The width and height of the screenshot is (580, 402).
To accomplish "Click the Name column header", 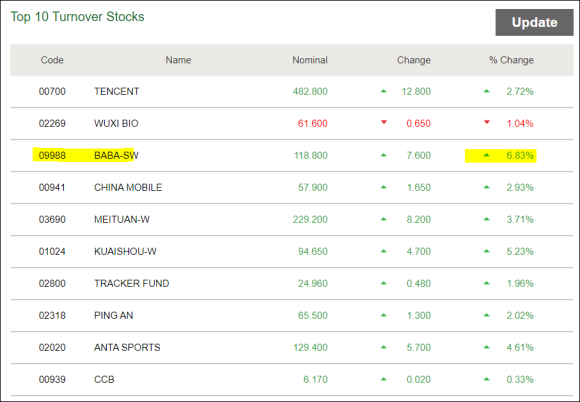I will [x=178, y=60].
